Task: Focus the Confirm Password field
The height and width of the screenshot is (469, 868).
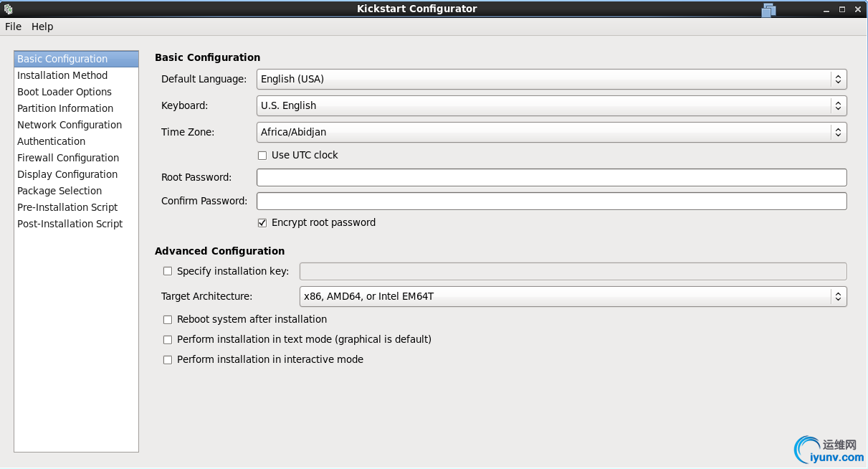Action: [551, 201]
